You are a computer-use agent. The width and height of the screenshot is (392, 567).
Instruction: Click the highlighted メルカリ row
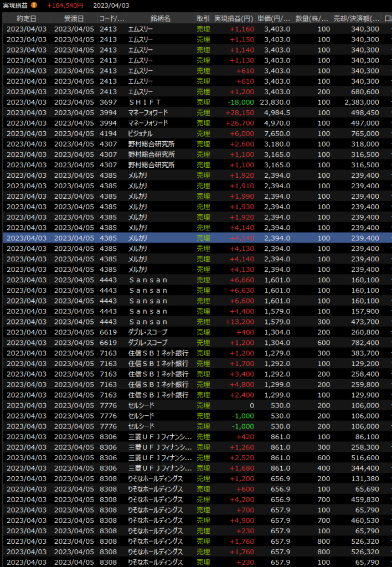(x=194, y=238)
